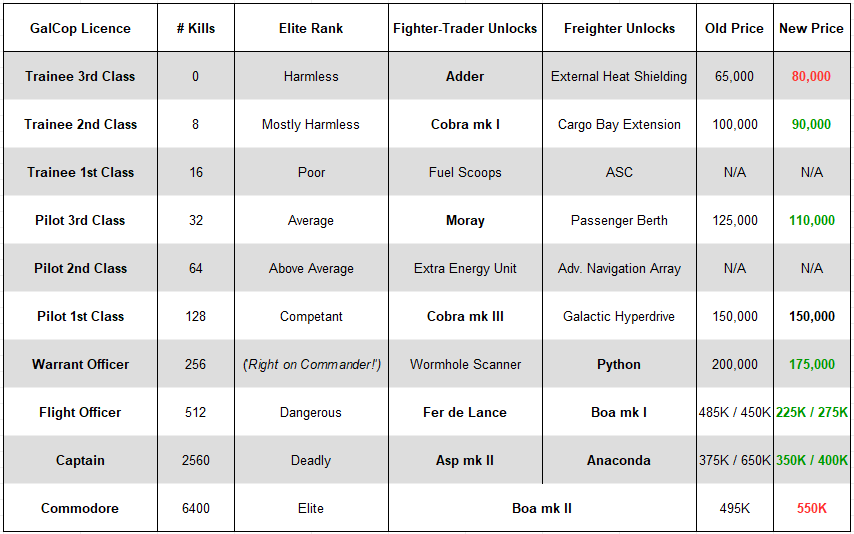This screenshot has height=534, width=854.
Task: Click the Anaconda freighter cell
Action: coord(619,460)
